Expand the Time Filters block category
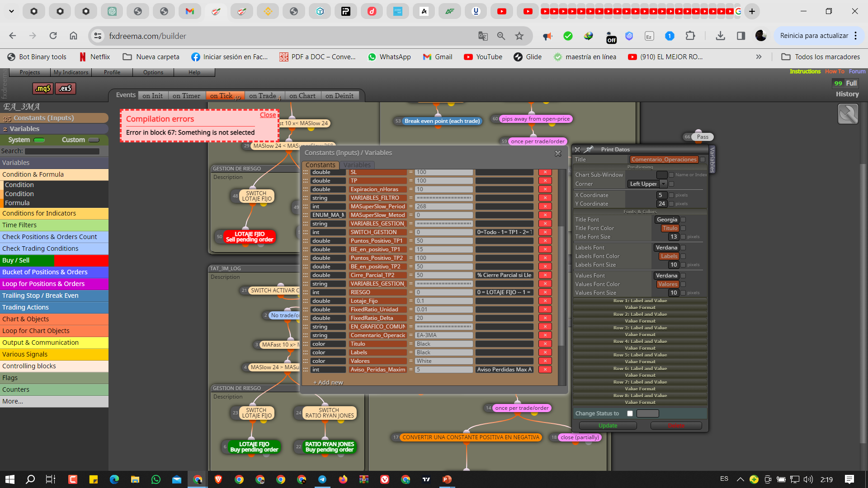This screenshot has height=488, width=868. pos(54,225)
